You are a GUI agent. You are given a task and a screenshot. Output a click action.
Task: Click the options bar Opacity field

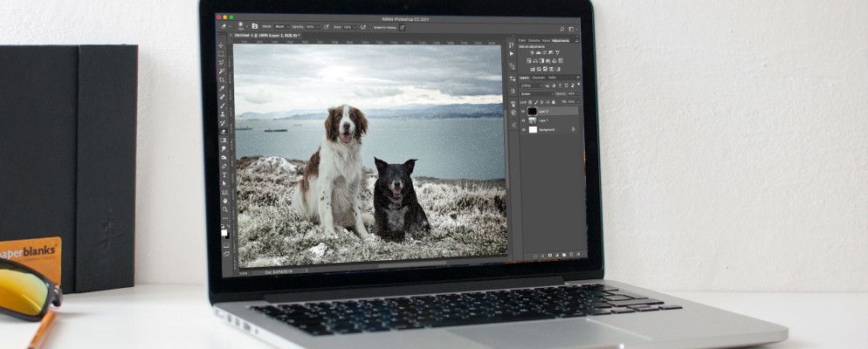[x=311, y=27]
